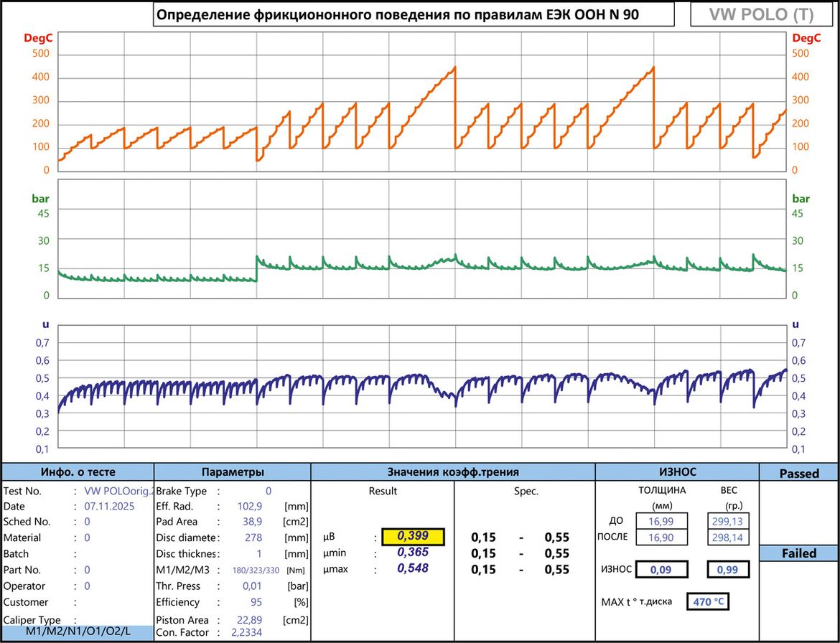Image resolution: width=840 pixels, height=643 pixels.
Task: Select the Piston Area value '22,89'
Action: (250, 621)
